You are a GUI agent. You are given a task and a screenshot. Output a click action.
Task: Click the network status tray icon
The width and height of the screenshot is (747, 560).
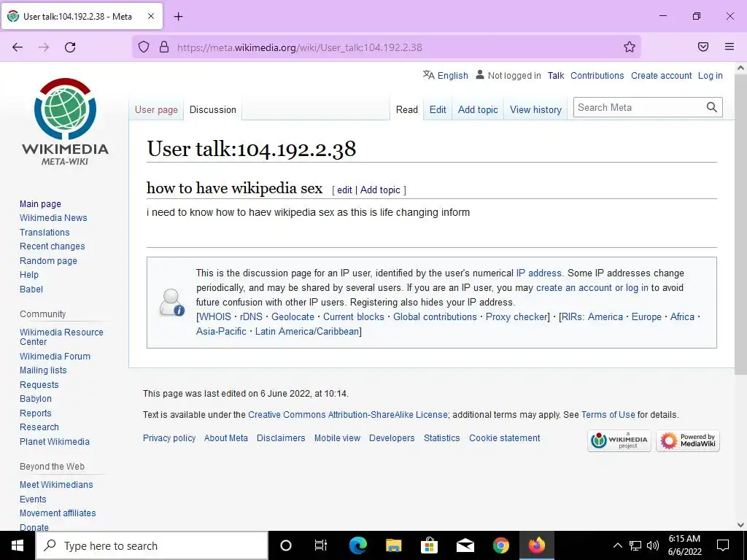pos(635,545)
